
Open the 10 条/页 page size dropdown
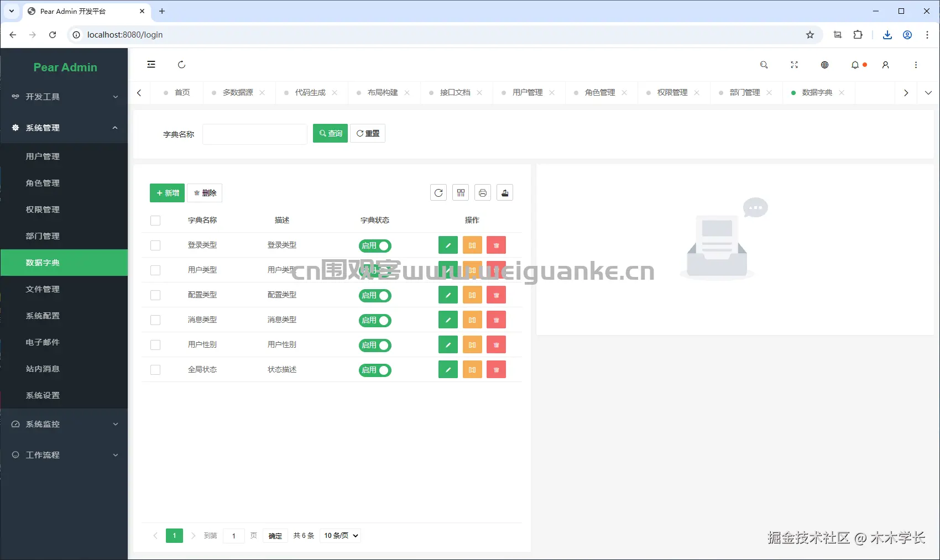coord(341,536)
